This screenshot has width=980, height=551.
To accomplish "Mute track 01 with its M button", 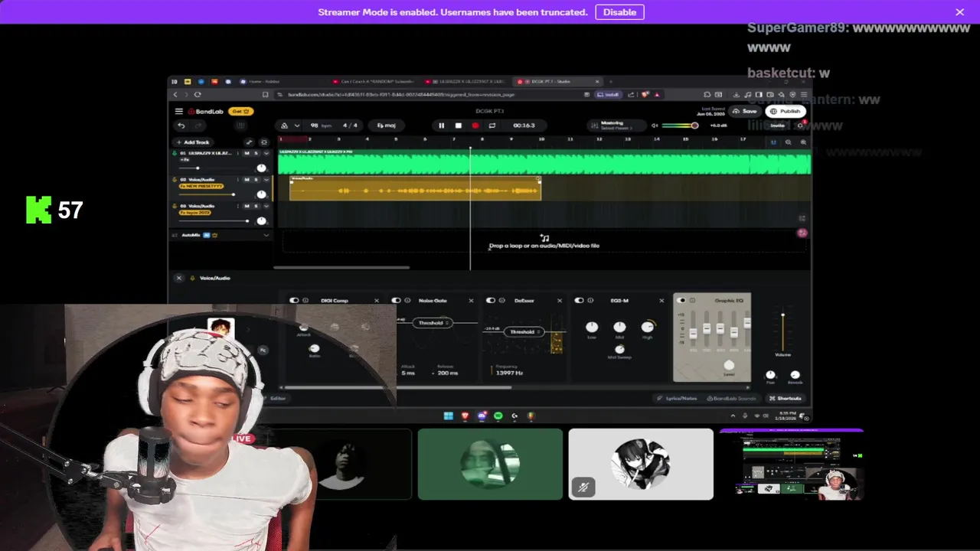I will click(246, 153).
